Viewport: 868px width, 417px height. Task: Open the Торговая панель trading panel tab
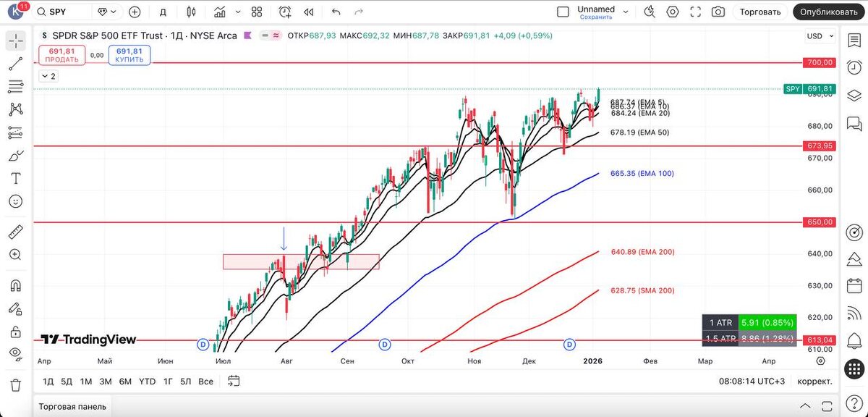tap(72, 406)
